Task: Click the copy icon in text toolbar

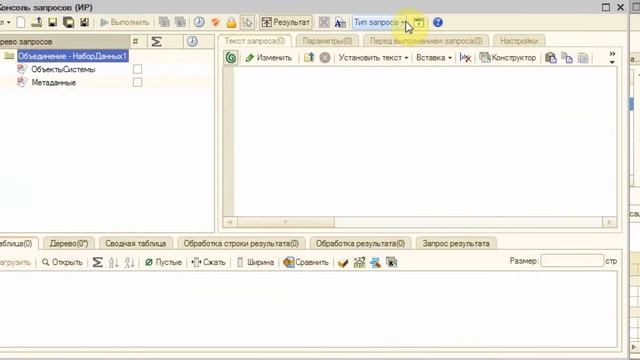Action: (567, 58)
